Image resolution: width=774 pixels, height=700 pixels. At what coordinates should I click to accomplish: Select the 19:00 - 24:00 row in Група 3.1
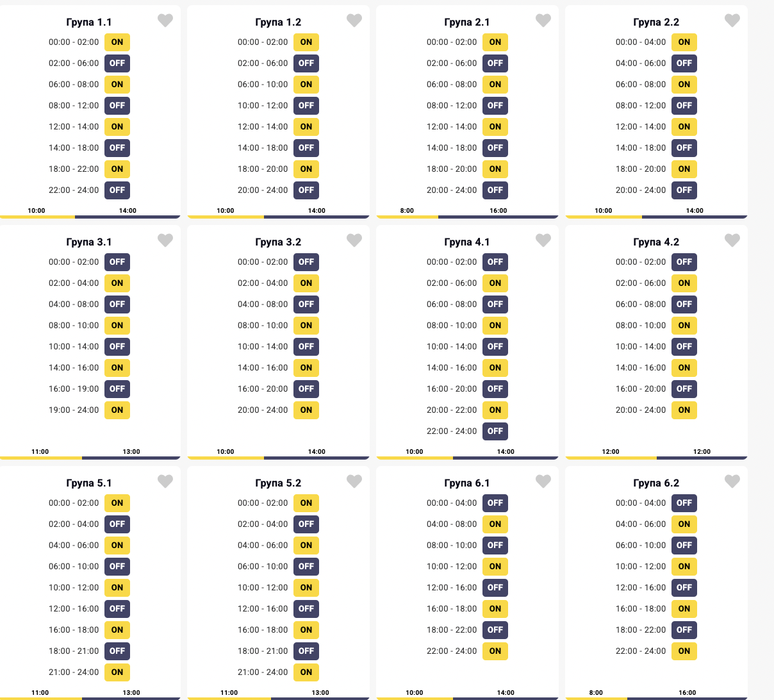pos(74,410)
